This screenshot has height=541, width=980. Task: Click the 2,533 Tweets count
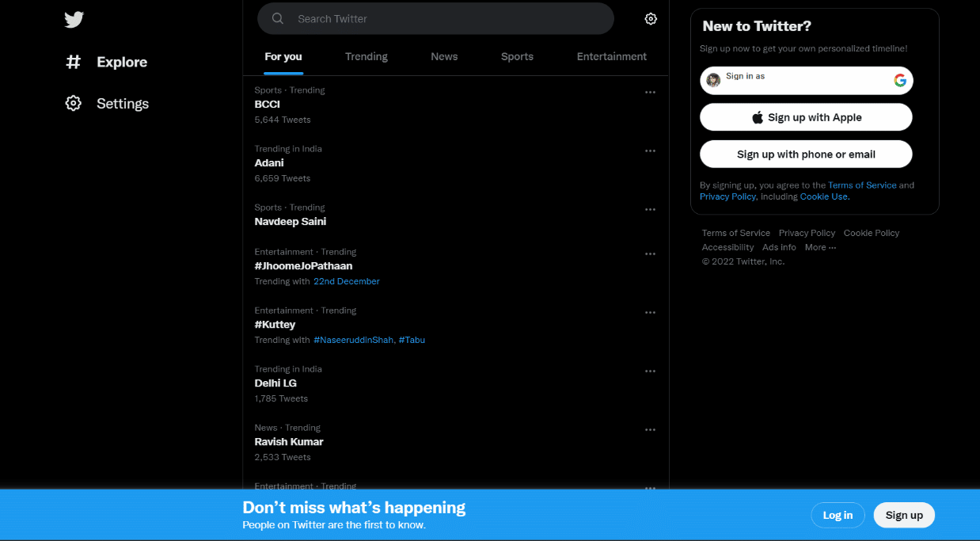(x=283, y=457)
